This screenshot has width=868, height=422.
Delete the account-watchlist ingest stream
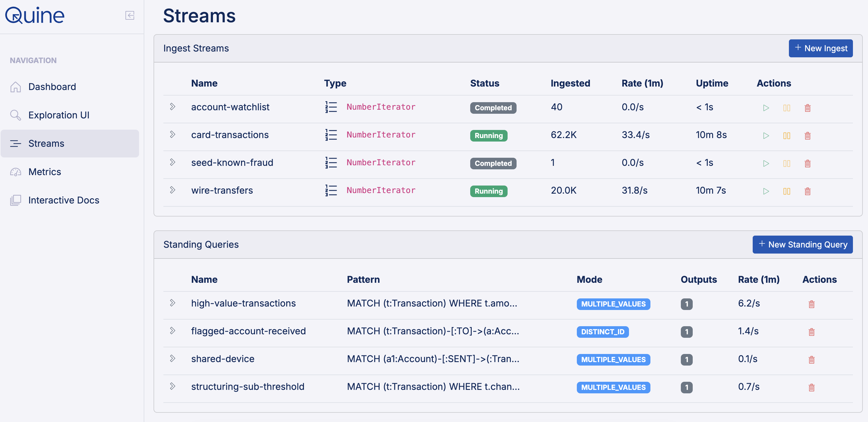(807, 108)
